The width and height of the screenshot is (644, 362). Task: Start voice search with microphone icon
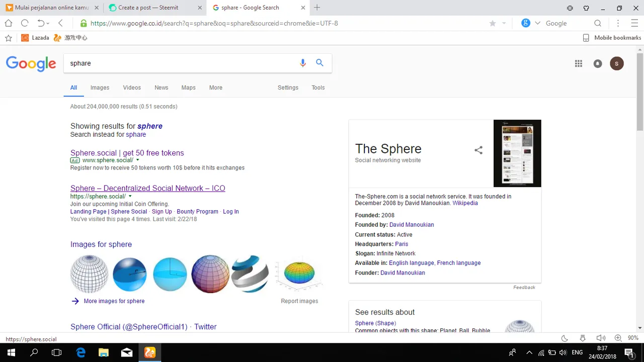click(x=303, y=63)
